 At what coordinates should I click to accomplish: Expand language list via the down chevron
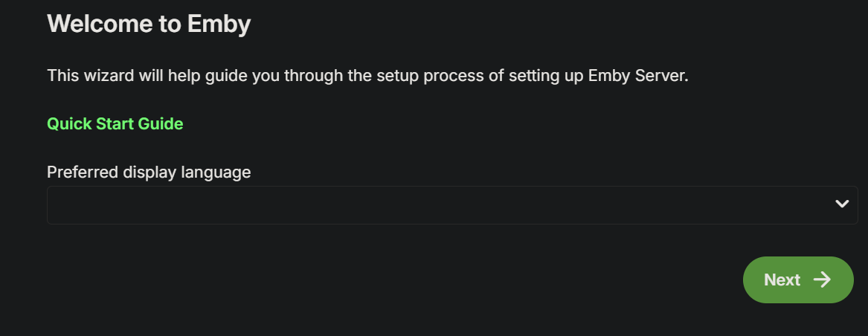pyautogui.click(x=842, y=204)
